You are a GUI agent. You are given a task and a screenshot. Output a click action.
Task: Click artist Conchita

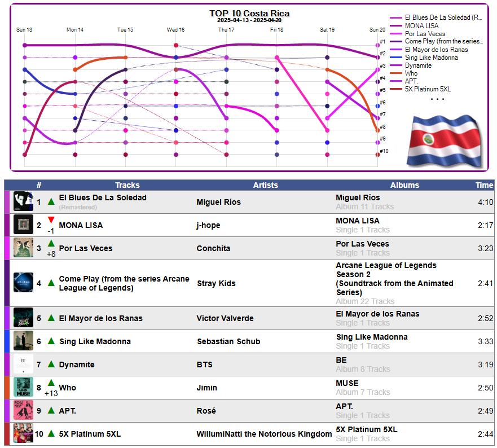pos(213,248)
